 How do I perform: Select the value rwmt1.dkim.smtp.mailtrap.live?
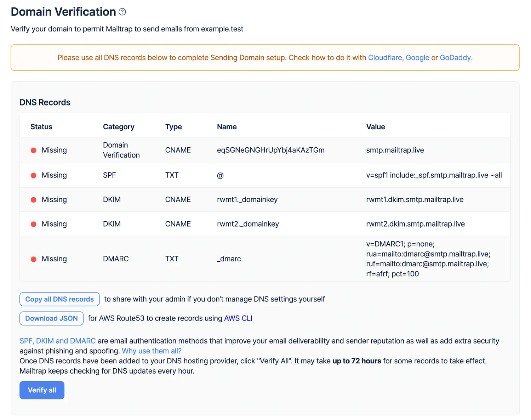click(x=415, y=200)
